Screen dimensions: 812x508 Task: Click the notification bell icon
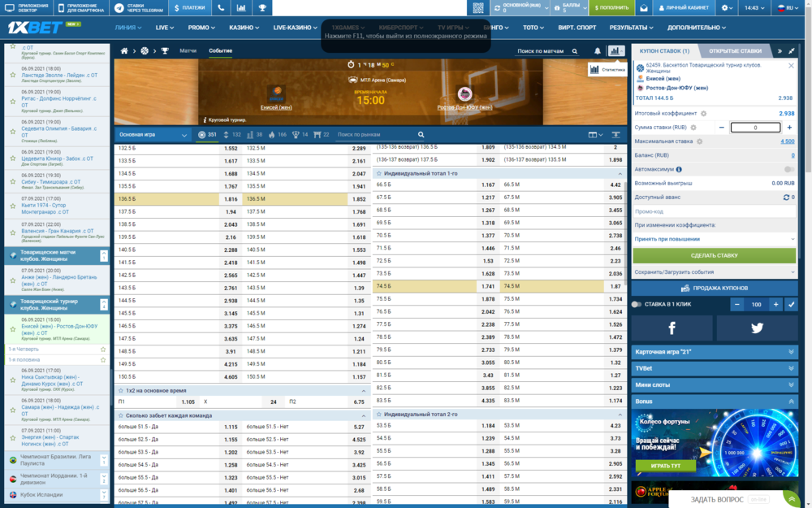point(597,50)
